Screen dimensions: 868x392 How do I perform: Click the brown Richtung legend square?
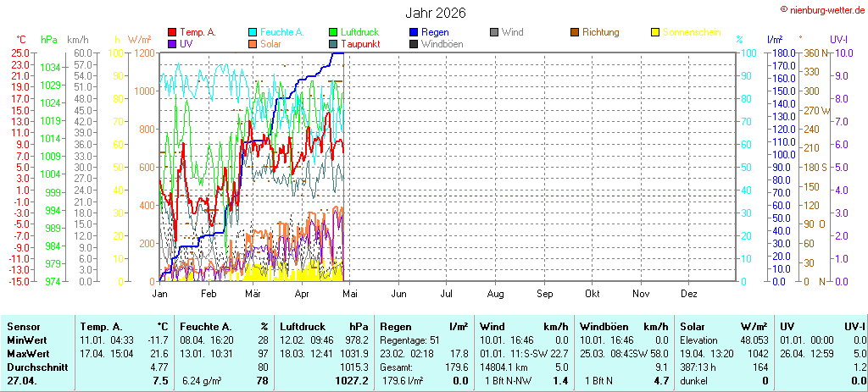[x=574, y=32]
